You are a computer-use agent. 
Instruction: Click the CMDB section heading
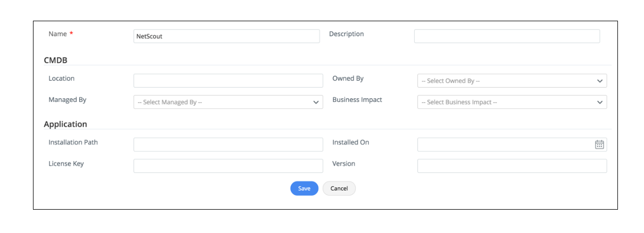pyautogui.click(x=55, y=61)
